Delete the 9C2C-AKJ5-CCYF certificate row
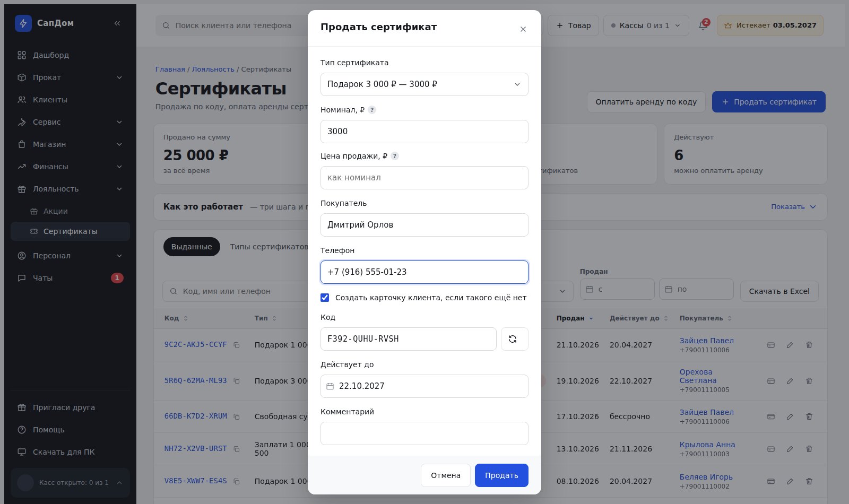This screenshot has height=504, width=849. [x=809, y=345]
